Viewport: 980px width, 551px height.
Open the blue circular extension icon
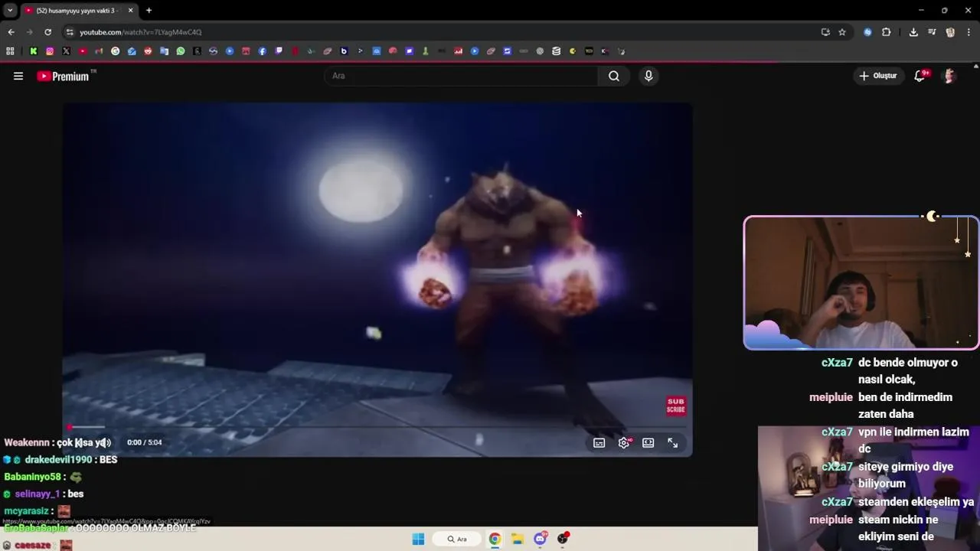click(867, 32)
